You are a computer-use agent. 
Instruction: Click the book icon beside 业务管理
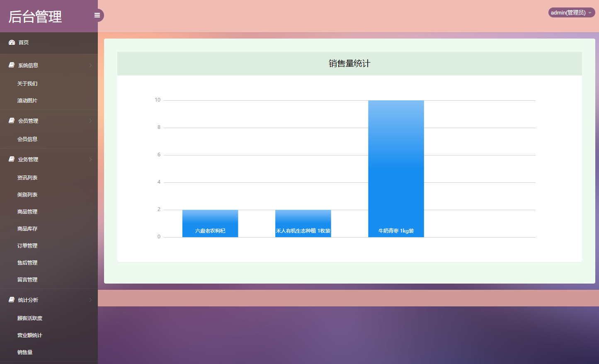(12, 159)
